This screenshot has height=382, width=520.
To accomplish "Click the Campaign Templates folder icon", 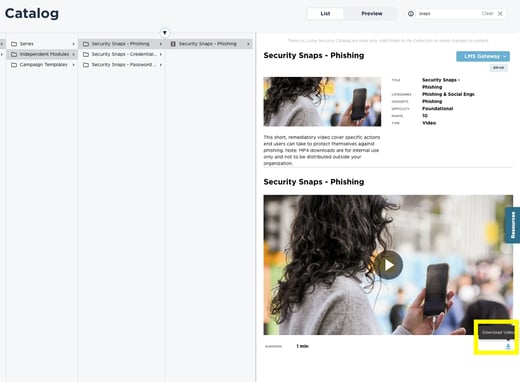I will [14, 65].
